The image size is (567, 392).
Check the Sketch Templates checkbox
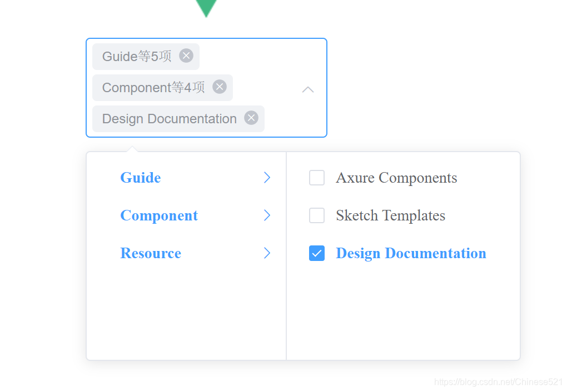317,215
